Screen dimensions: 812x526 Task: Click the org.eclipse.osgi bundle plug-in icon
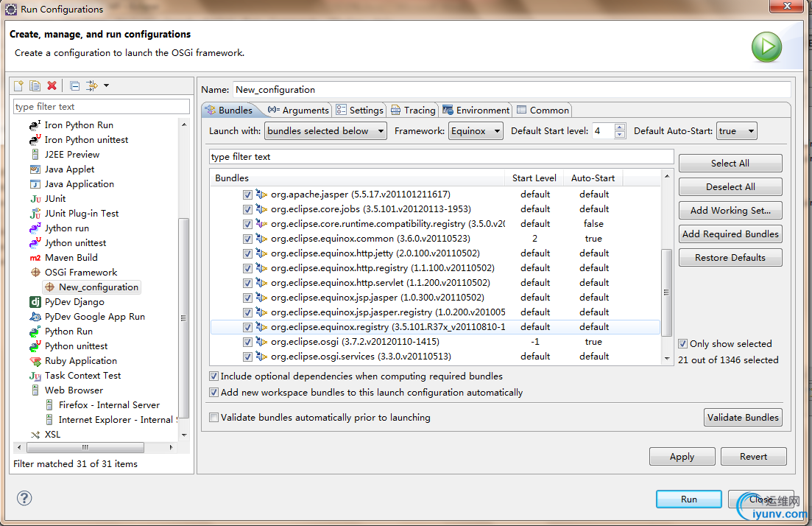261,342
